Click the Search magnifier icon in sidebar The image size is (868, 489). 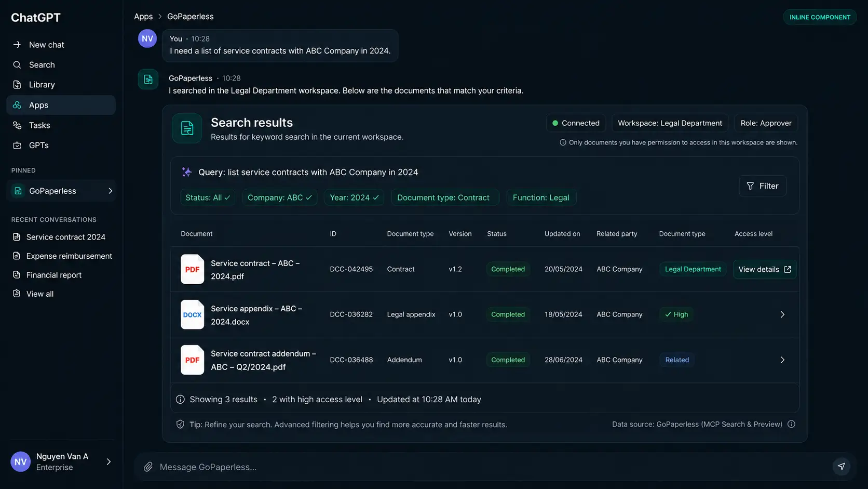17,65
